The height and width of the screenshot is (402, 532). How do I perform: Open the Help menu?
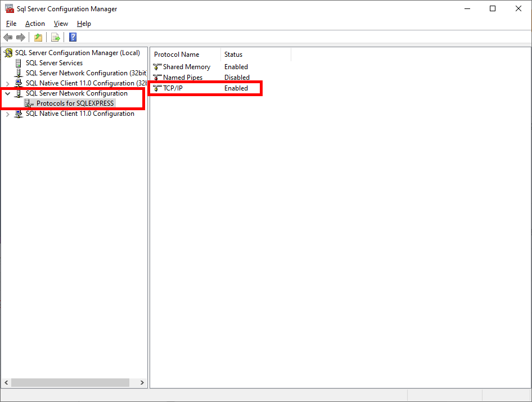click(x=84, y=24)
